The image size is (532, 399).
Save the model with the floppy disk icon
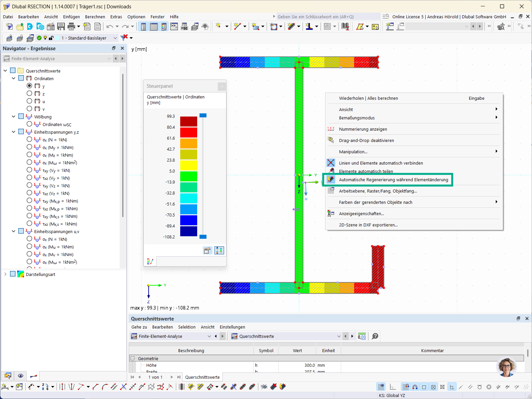(61, 27)
